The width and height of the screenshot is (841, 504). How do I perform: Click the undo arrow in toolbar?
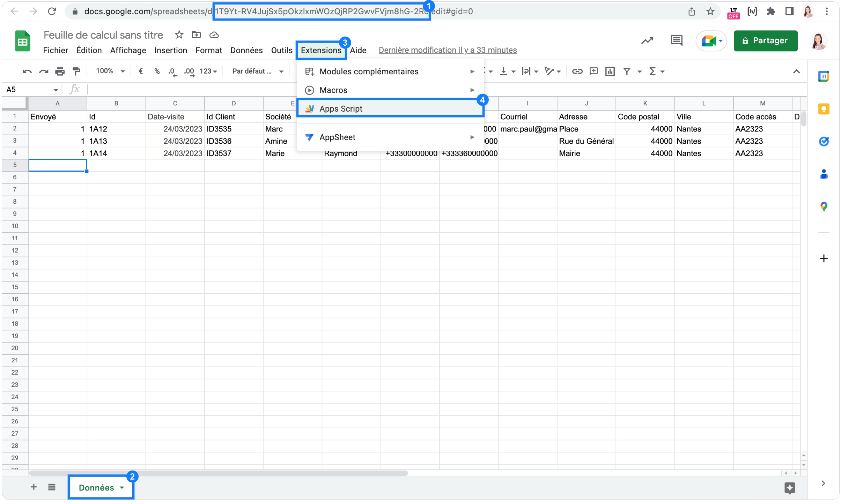27,72
